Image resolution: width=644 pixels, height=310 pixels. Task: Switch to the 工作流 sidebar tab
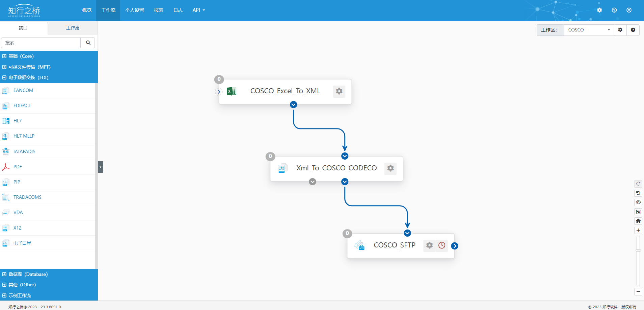73,28
